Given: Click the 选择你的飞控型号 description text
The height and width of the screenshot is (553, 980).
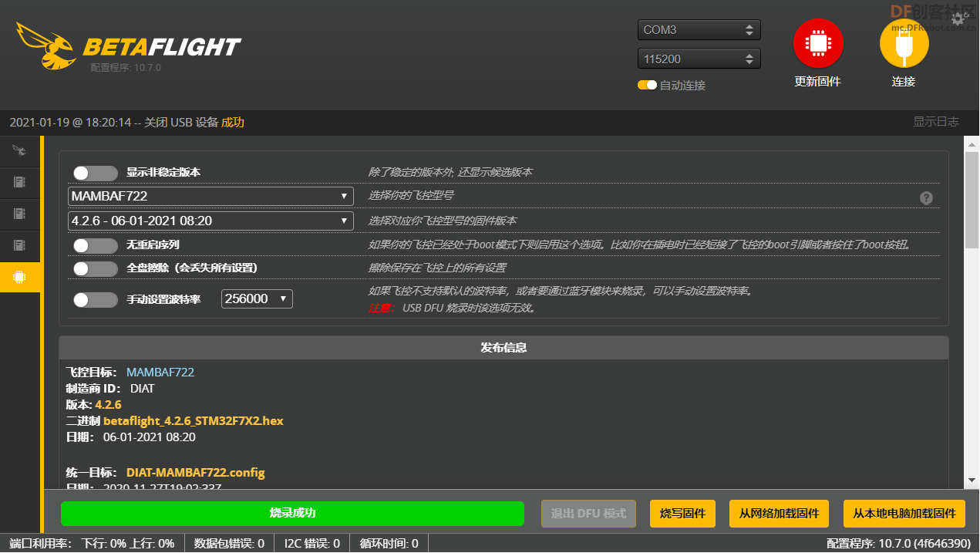Looking at the screenshot, I should tap(410, 196).
